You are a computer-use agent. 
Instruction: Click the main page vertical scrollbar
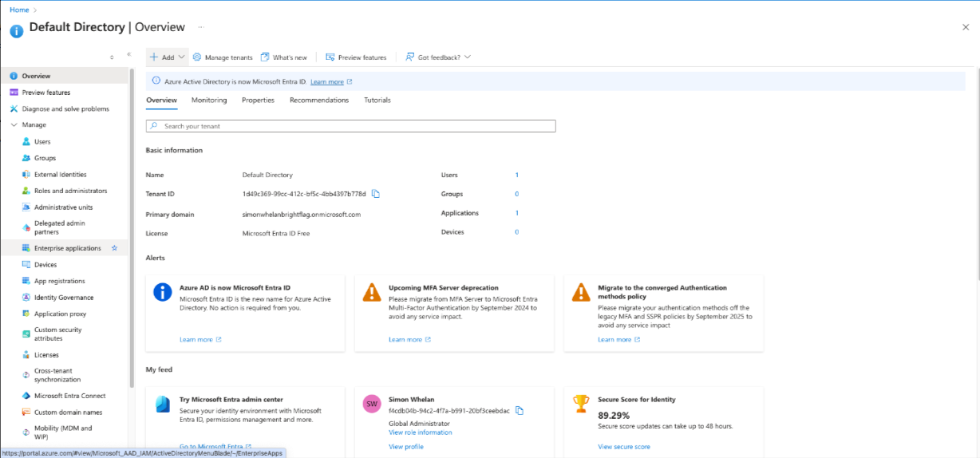[977, 176]
